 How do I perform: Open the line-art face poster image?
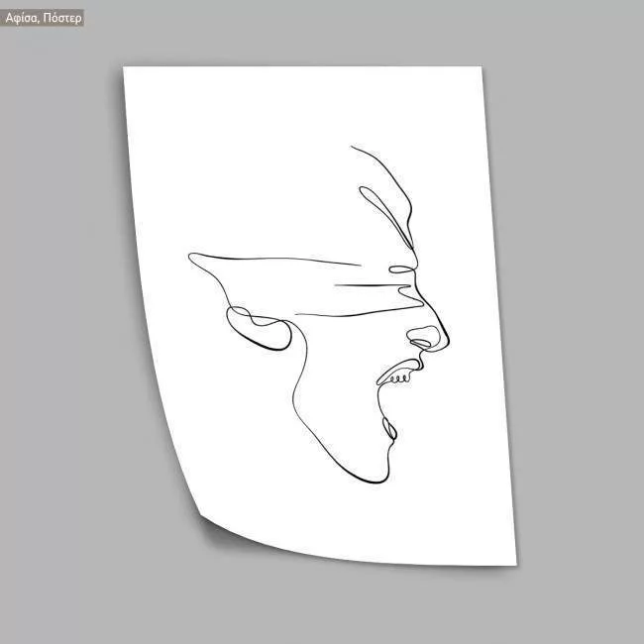pyautogui.click(x=322, y=317)
